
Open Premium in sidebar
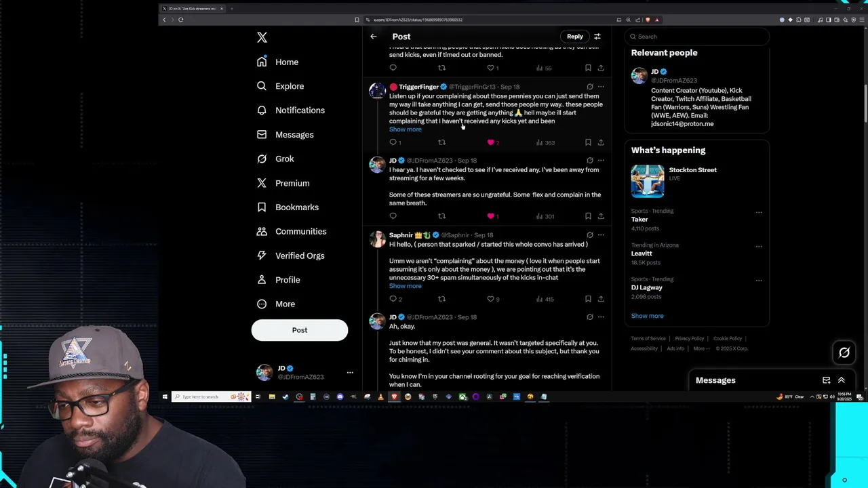pos(283,183)
